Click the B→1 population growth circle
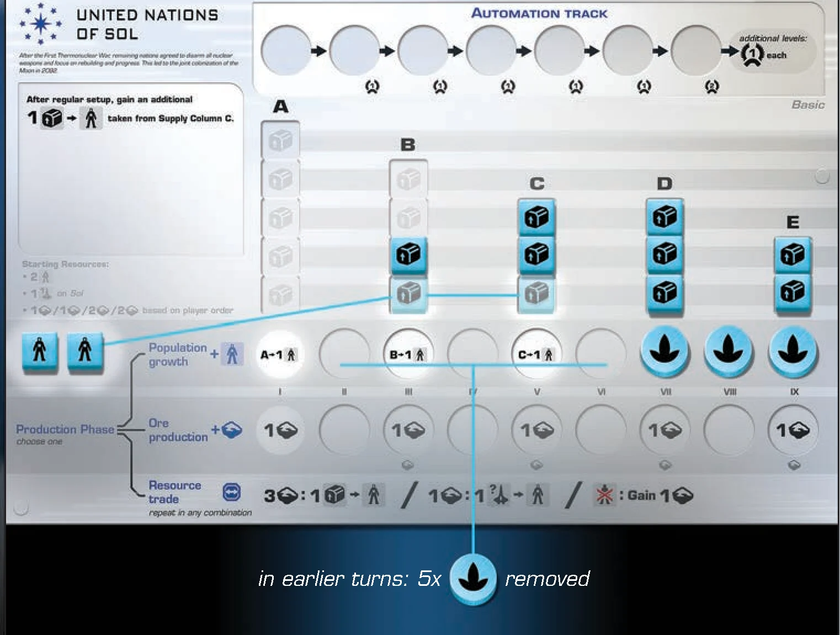 tap(408, 354)
